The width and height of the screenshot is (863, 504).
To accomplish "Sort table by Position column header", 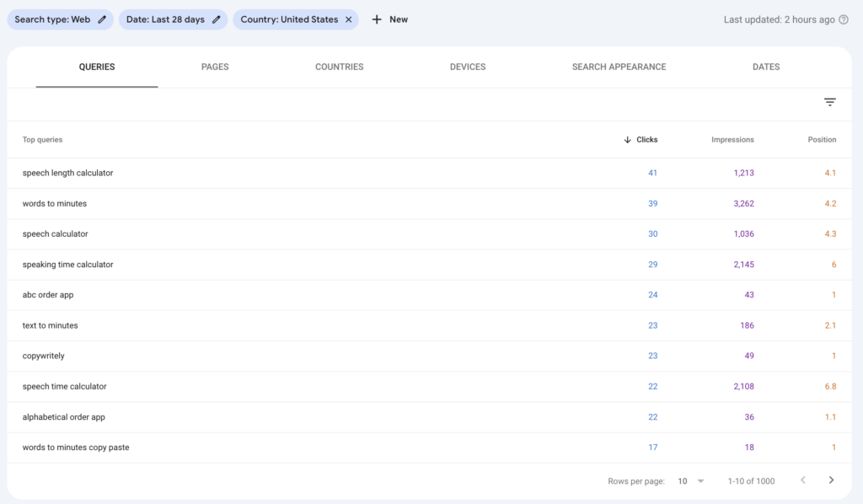I will 822,140.
